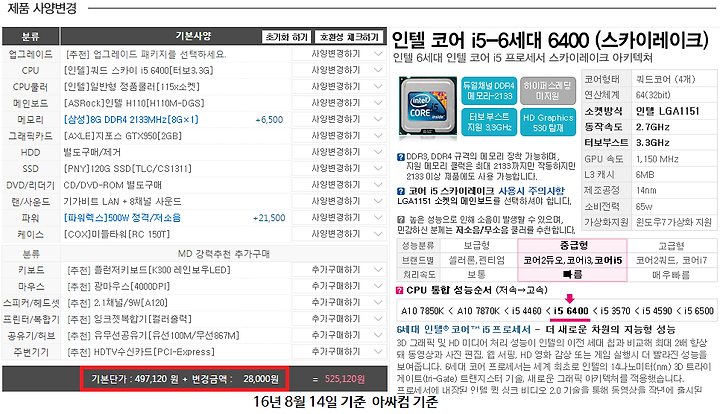Click i5 6500 in the performance ranking
The width and height of the screenshot is (720, 414).
699,311
